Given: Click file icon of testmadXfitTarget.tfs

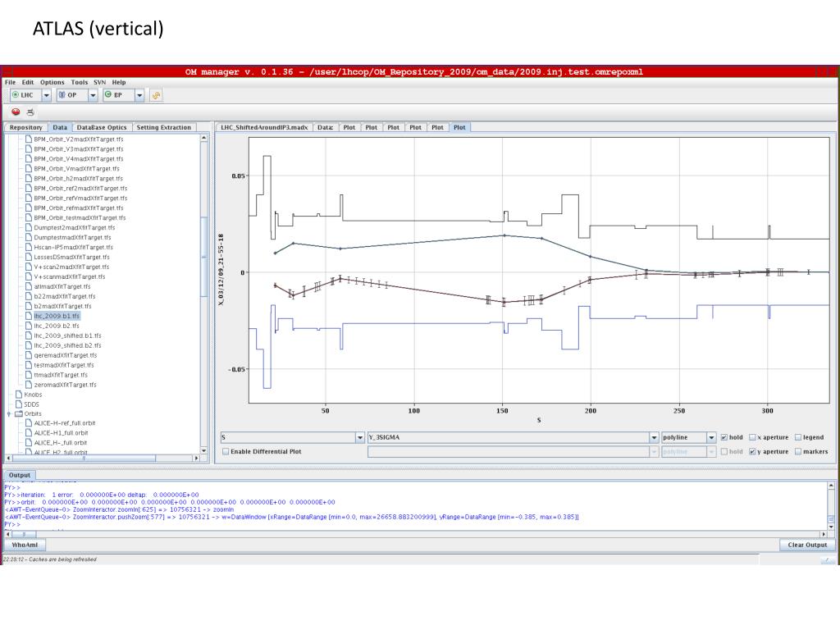Looking at the screenshot, I should pyautogui.click(x=29, y=365).
